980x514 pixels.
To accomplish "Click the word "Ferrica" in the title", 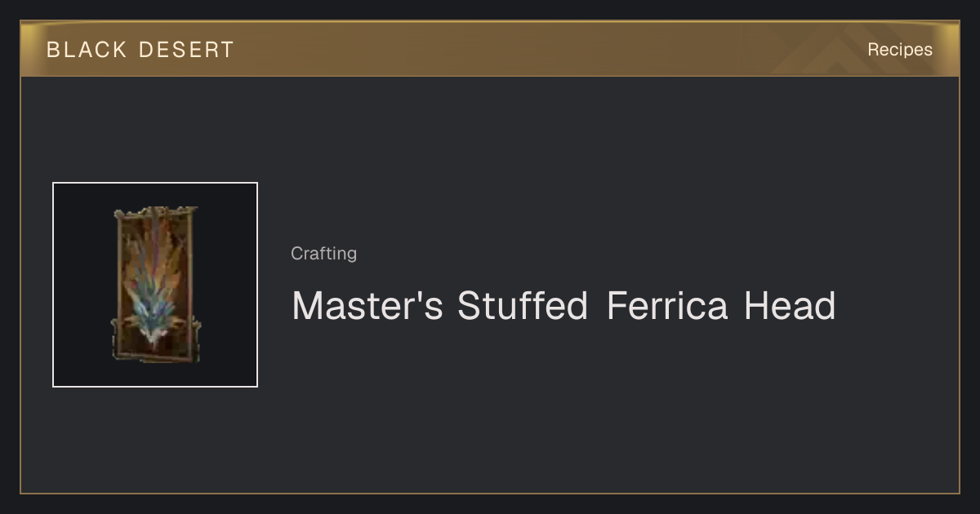I will coord(667,306).
